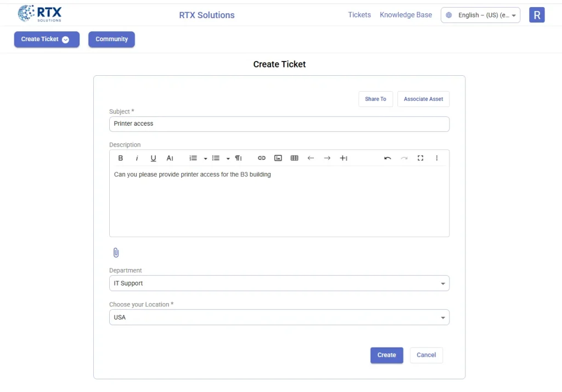Switch to the Knowledge Base tab
Viewport: 562px width, 392px height.
point(406,15)
